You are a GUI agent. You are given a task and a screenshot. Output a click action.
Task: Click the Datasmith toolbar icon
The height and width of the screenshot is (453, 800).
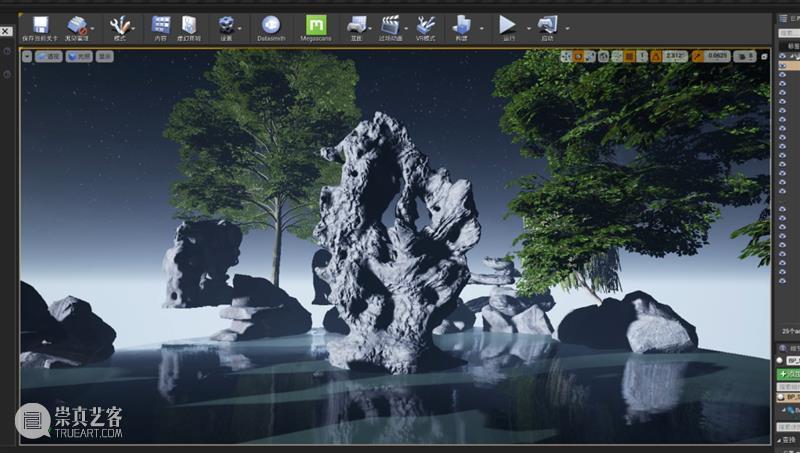271,25
